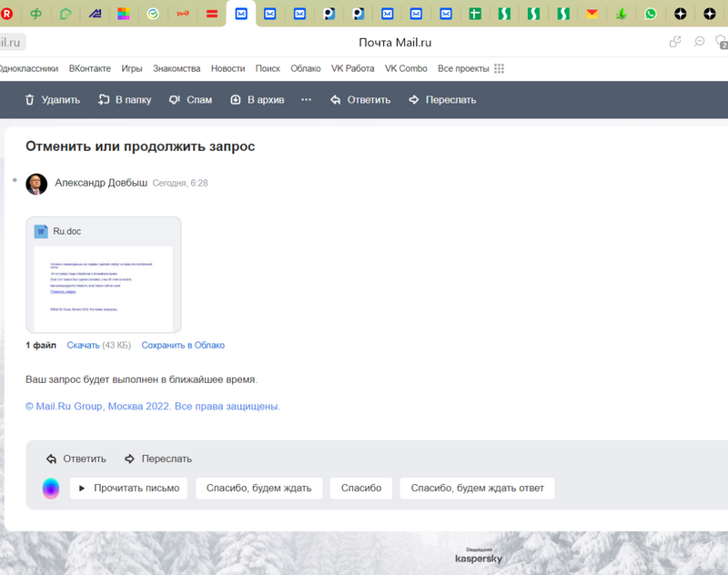Viewport: 728px width, 575px height.
Task: Click the archive box icon beside В архив
Action: coord(236,100)
